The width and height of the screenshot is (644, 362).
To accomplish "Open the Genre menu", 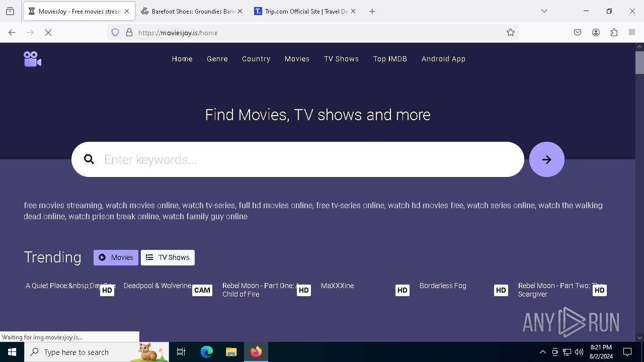I will click(217, 59).
